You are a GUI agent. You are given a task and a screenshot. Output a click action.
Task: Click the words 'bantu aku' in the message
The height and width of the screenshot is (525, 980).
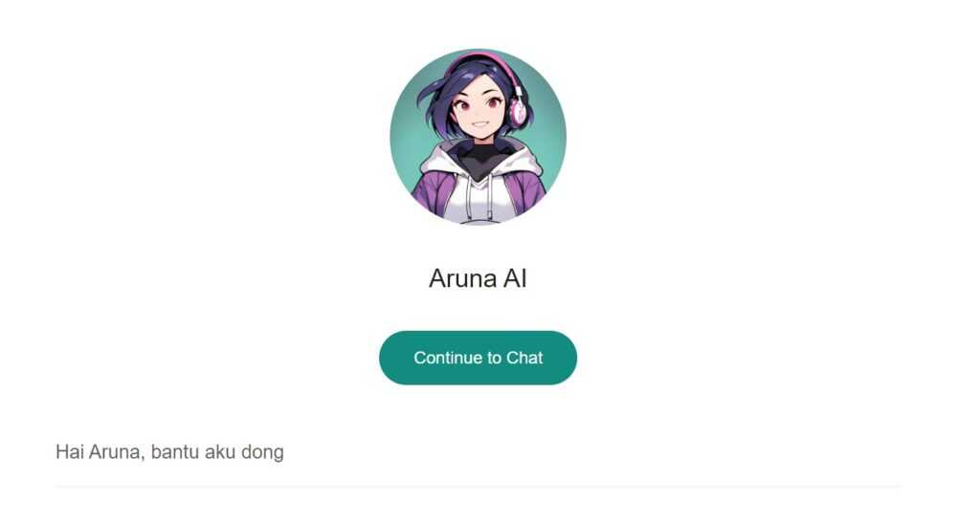[x=193, y=452]
